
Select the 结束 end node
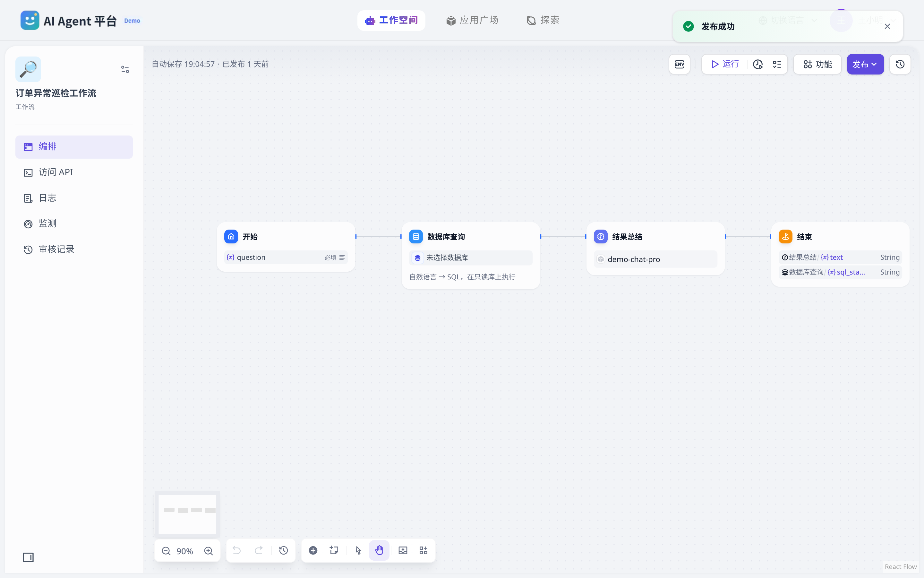[x=840, y=254]
